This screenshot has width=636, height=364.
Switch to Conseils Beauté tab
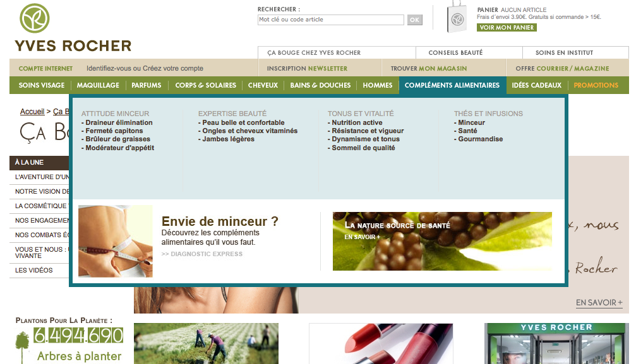[x=455, y=53]
